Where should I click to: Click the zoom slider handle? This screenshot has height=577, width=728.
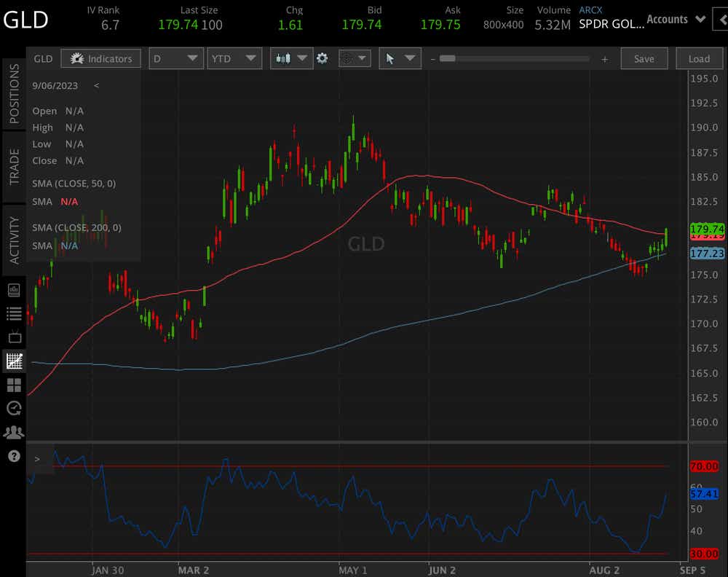coord(448,58)
